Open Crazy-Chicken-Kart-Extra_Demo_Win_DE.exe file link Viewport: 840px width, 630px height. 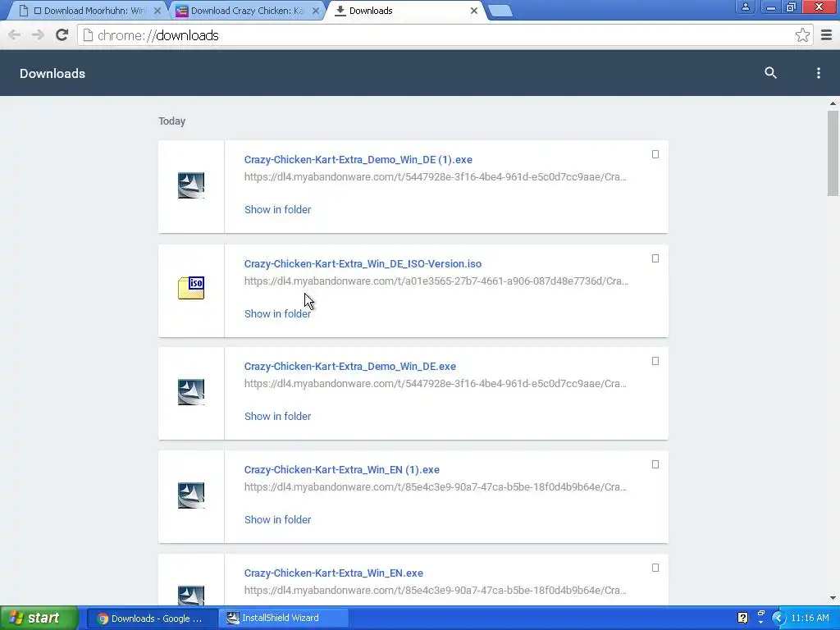349,367
